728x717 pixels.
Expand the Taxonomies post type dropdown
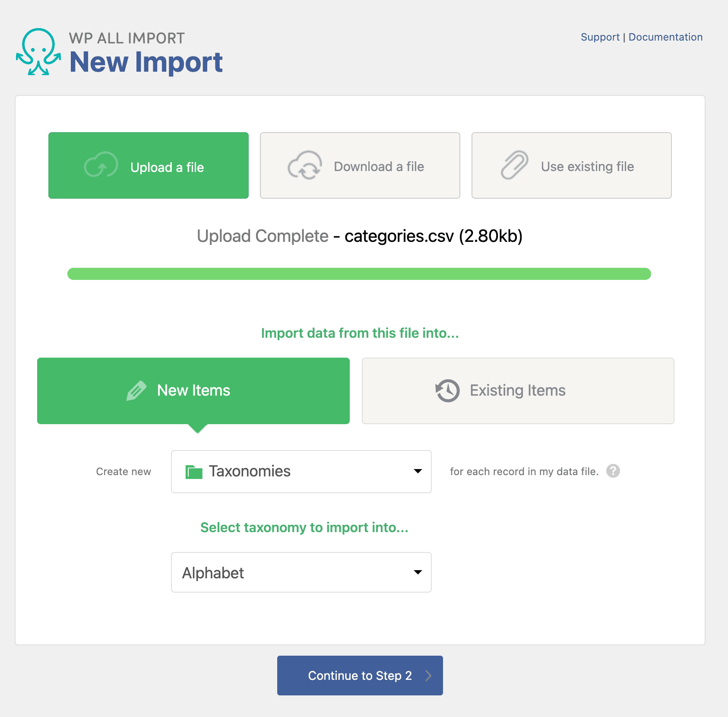[x=301, y=471]
